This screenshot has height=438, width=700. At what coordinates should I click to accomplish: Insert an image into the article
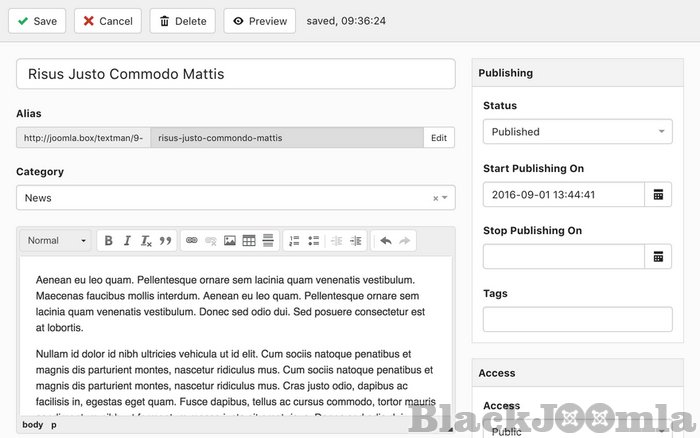[x=230, y=241]
